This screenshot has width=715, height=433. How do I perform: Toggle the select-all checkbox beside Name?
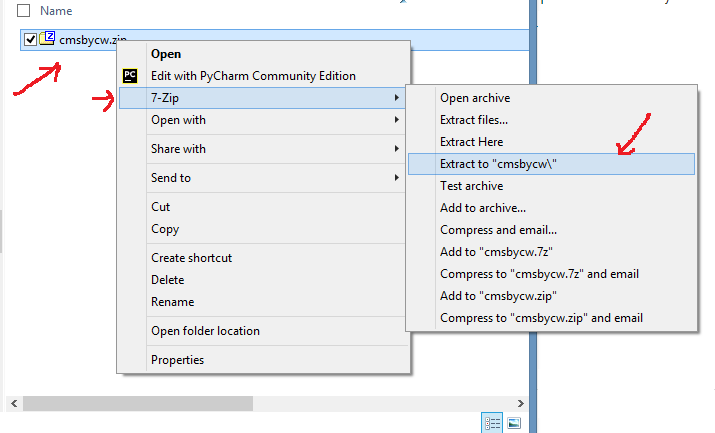click(24, 10)
